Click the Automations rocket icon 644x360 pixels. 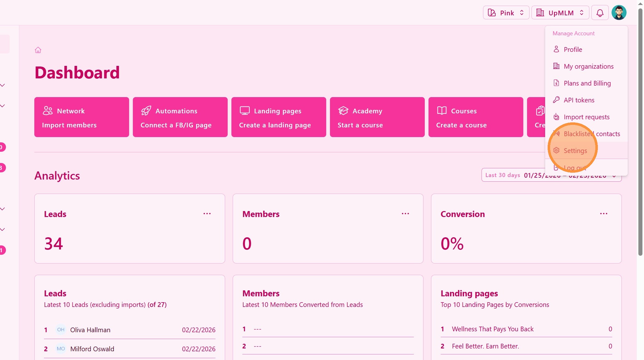coord(146,111)
